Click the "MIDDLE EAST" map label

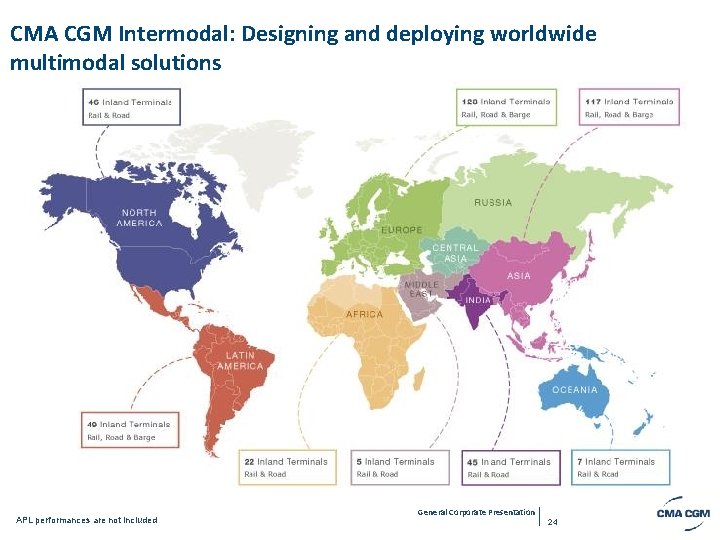point(421,289)
